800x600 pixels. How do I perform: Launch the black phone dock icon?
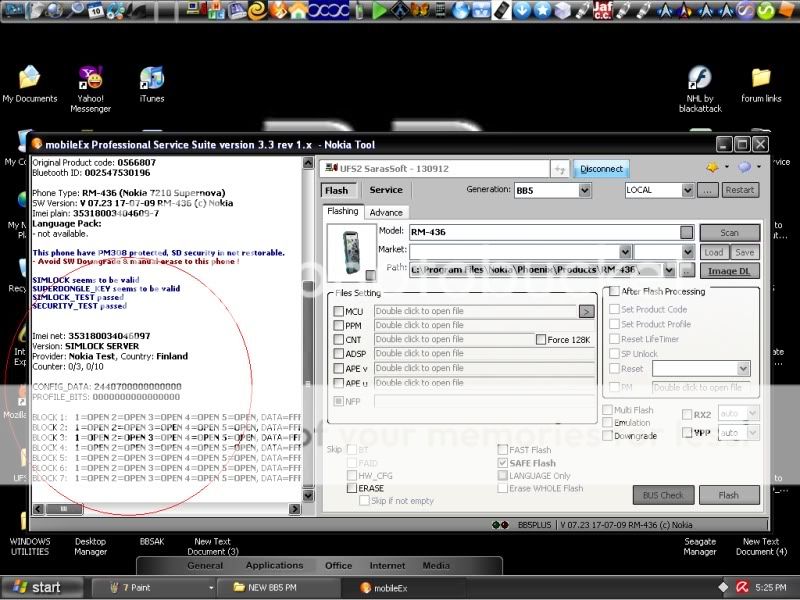click(x=502, y=10)
